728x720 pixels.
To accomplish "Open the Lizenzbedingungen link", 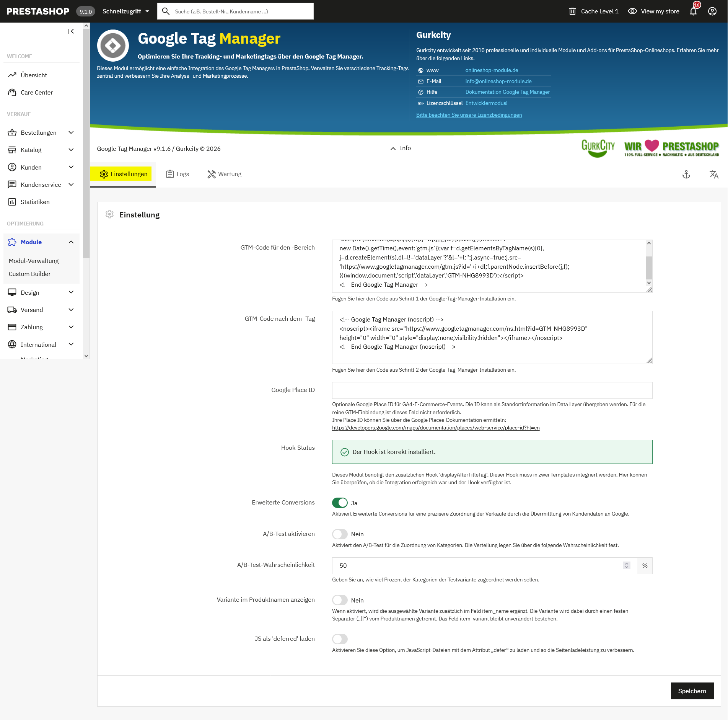I will pyautogui.click(x=469, y=115).
